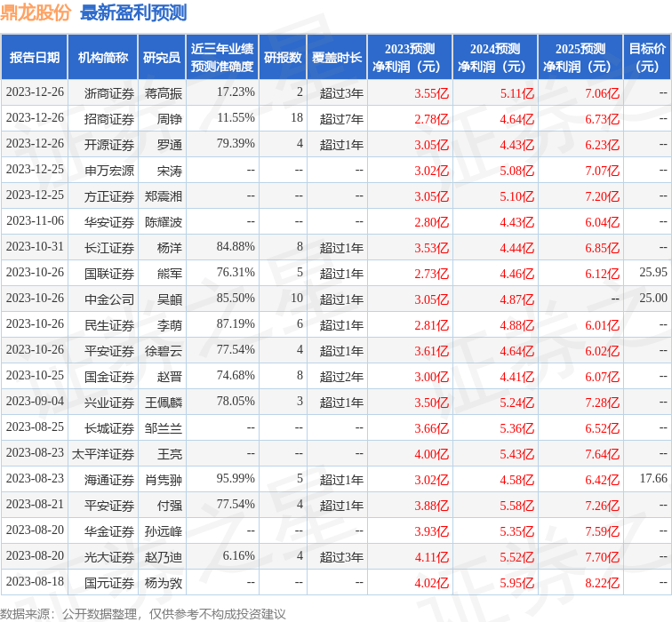Image resolution: width=672 pixels, height=622 pixels.
Task: Click analyst name 陈耀波
Action: coord(164,222)
